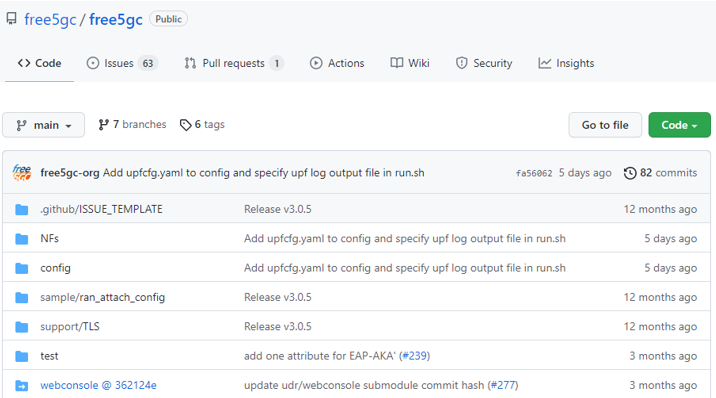Open pull request #239 link
The width and height of the screenshot is (716, 398).
[415, 356]
